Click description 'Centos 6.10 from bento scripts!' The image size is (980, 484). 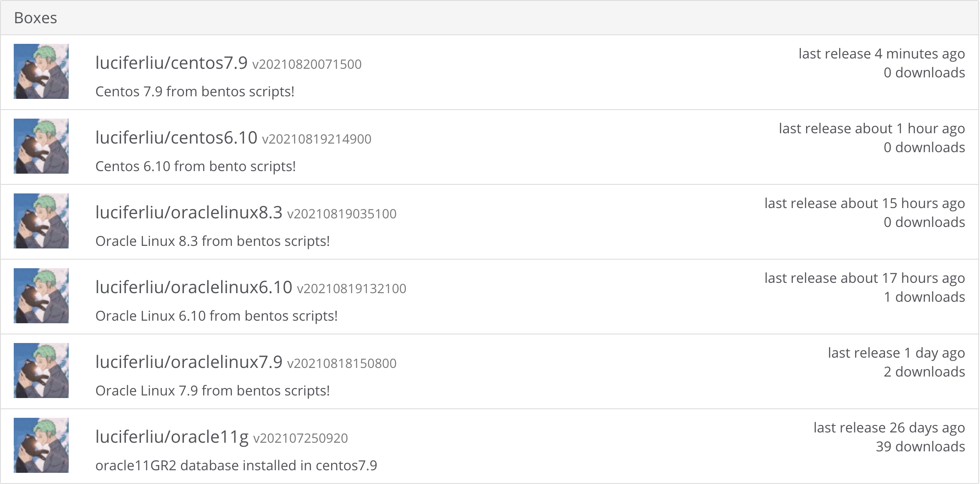click(195, 166)
